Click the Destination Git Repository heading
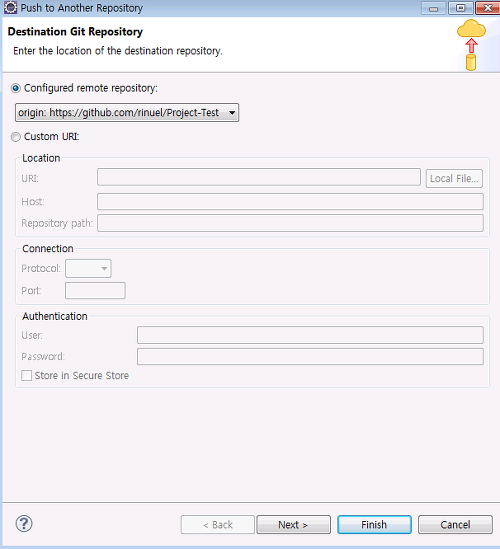This screenshot has width=500, height=549. click(x=75, y=32)
